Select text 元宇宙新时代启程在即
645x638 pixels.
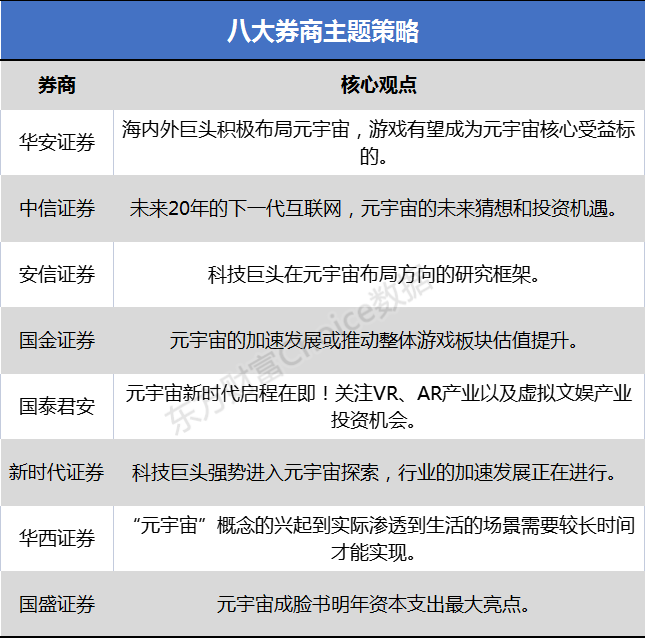click(x=220, y=393)
